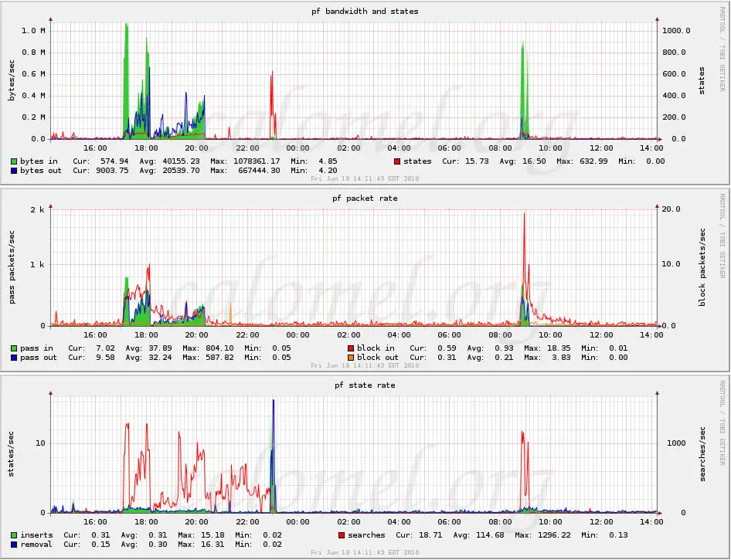Click the green 'pass in' legend swatch
Screen dimensions: 731x560
click(14, 348)
